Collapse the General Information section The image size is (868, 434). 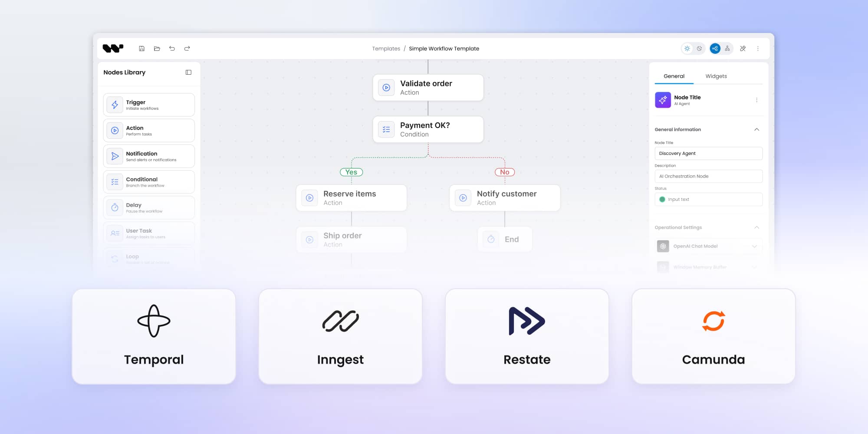click(756, 129)
